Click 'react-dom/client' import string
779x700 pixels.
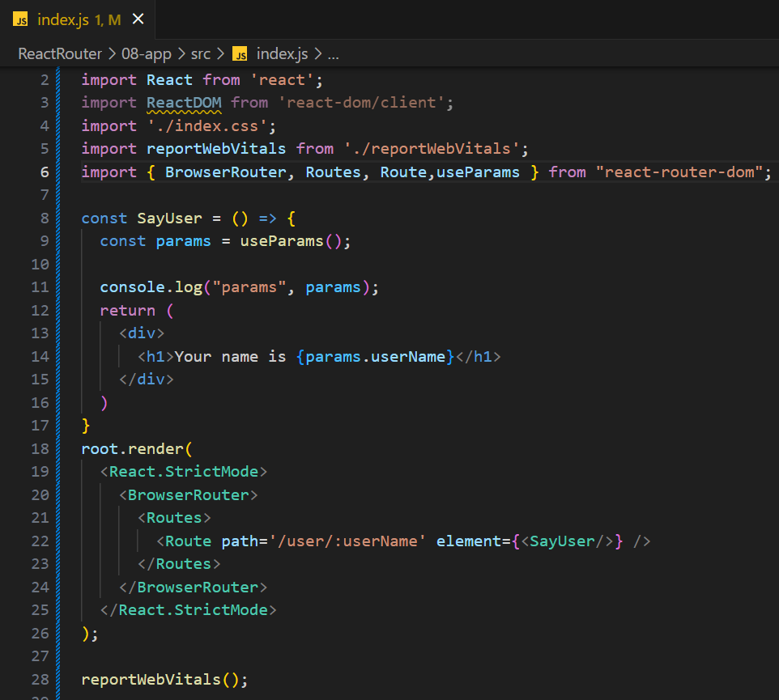pos(361,103)
